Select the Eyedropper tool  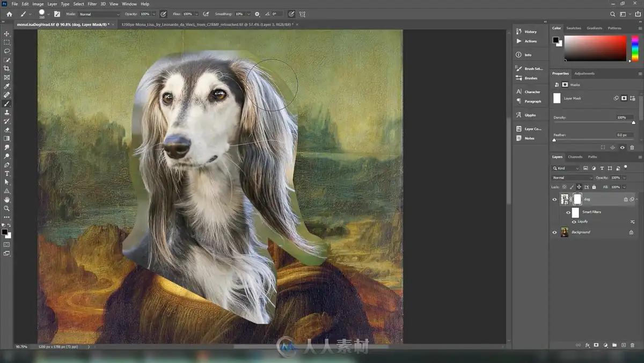(x=7, y=86)
